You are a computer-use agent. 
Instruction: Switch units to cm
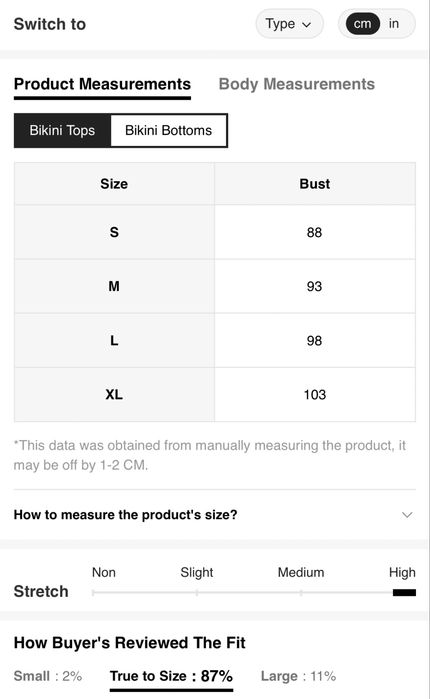(x=362, y=24)
